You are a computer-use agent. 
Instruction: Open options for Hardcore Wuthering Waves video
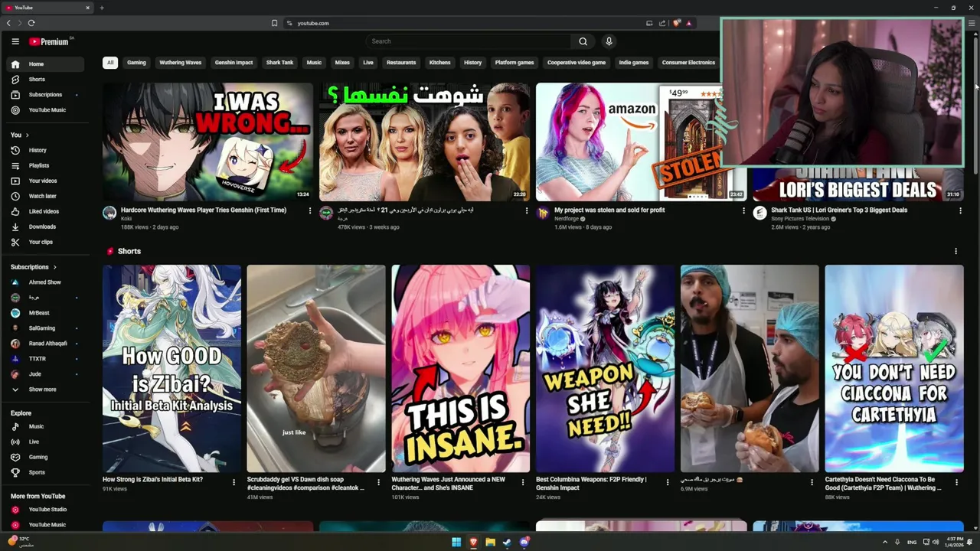click(310, 210)
